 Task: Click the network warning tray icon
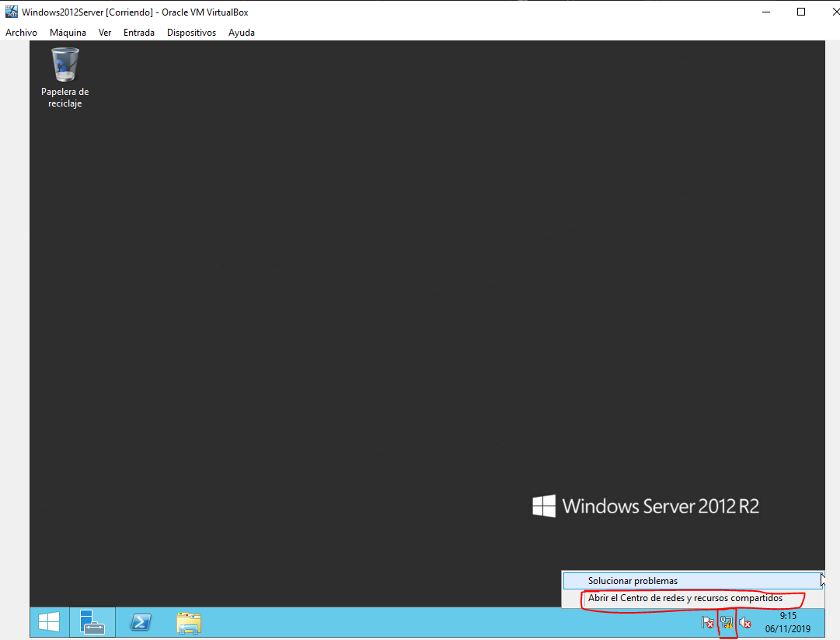click(727, 622)
